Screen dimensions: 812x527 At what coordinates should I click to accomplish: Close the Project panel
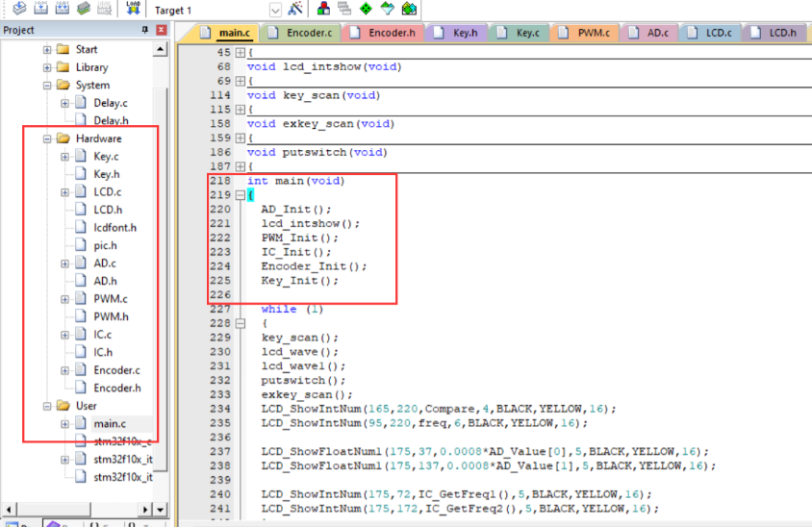point(161,30)
